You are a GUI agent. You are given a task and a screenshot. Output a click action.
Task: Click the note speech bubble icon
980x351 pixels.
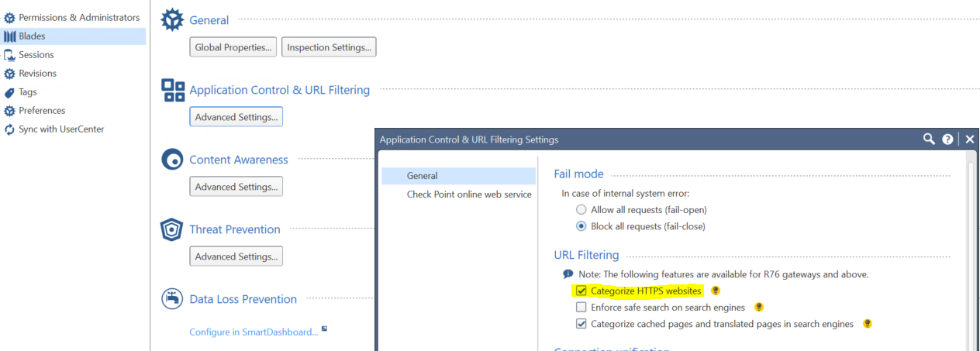pyautogui.click(x=568, y=274)
